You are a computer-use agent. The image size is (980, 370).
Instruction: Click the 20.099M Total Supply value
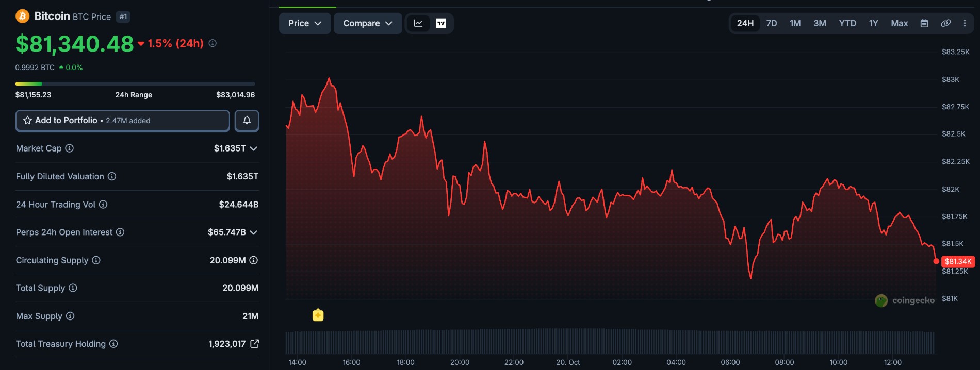pyautogui.click(x=240, y=288)
